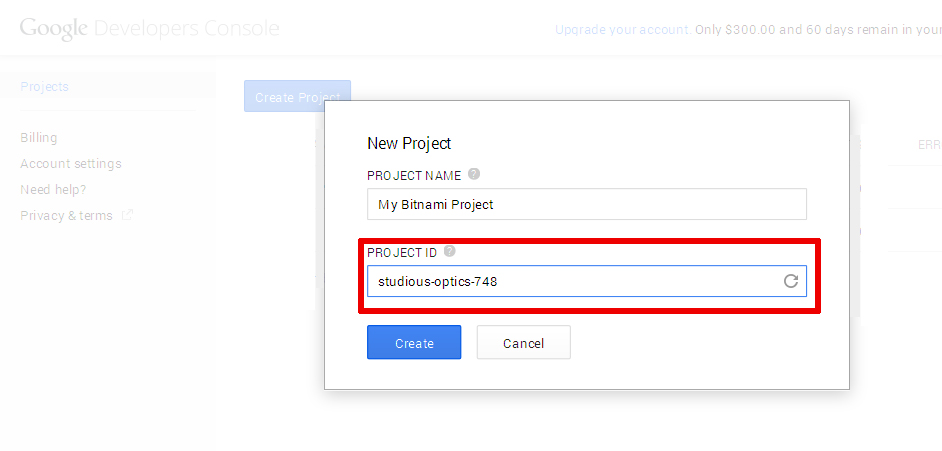Open the Need help? link
Image resolution: width=942 pixels, height=451 pixels.
coord(53,190)
